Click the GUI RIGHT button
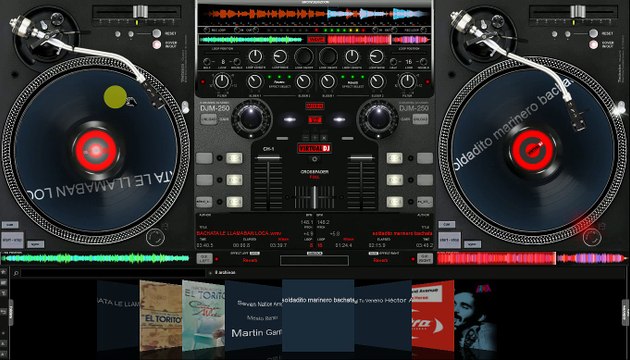This screenshot has height=360, width=630. tap(425, 258)
